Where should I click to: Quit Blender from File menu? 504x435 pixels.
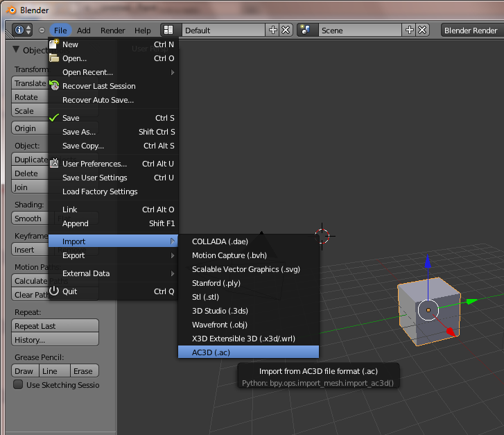[113, 291]
